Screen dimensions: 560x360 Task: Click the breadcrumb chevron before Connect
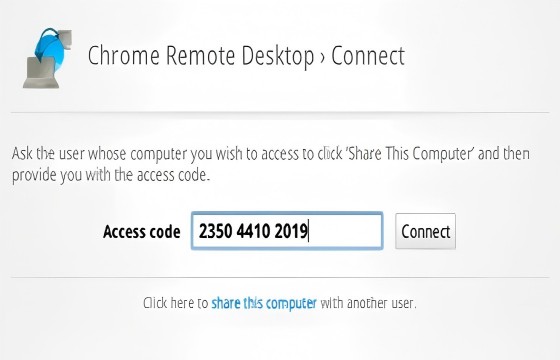(322, 58)
